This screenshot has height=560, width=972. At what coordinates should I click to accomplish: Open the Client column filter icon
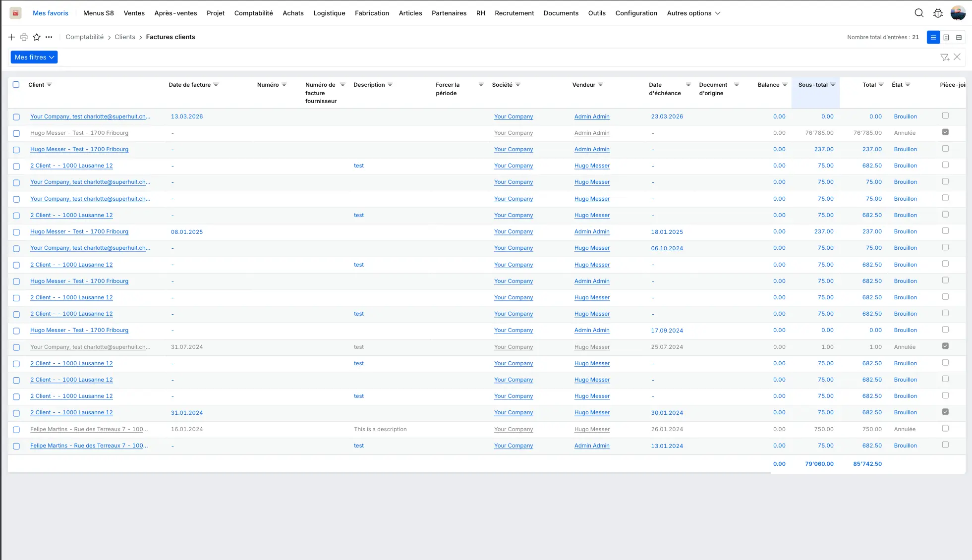point(49,85)
